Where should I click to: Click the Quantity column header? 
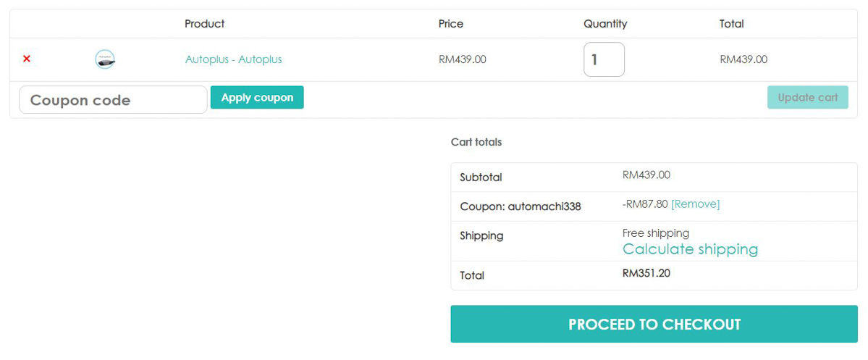pyautogui.click(x=605, y=24)
